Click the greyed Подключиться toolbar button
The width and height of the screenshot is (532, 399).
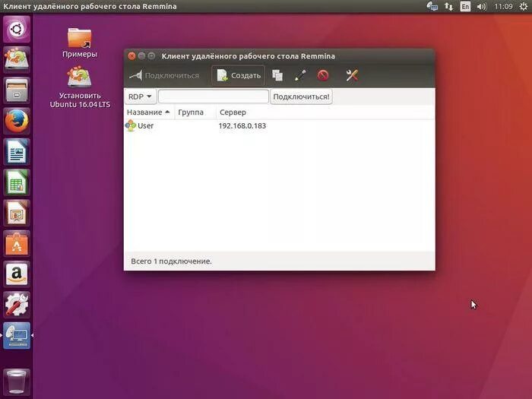(x=164, y=75)
